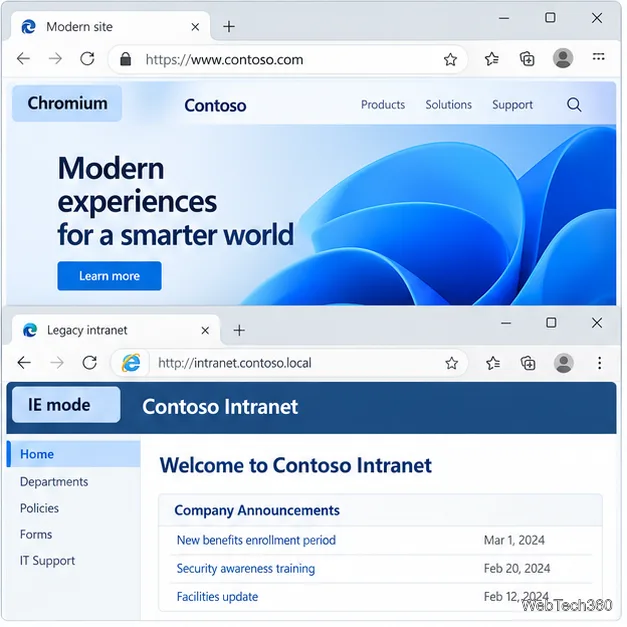Click the contoso.com address bar
The image size is (627, 627).
click(288, 60)
